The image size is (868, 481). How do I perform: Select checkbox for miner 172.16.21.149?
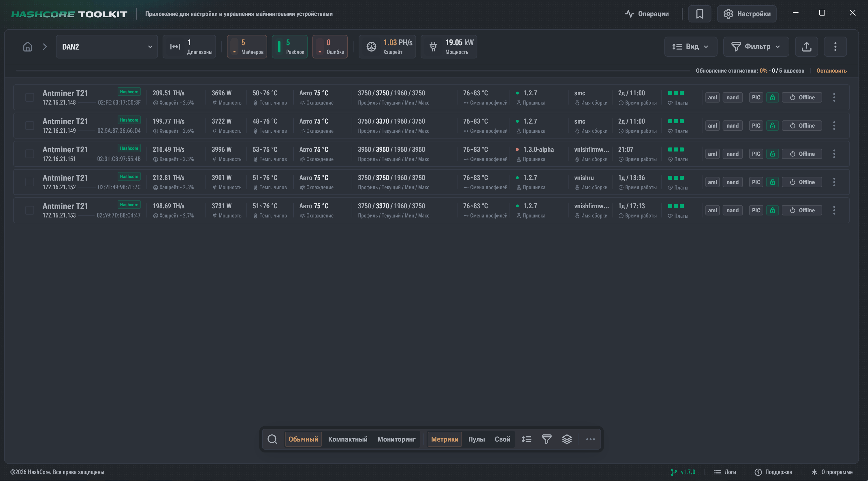coord(30,126)
